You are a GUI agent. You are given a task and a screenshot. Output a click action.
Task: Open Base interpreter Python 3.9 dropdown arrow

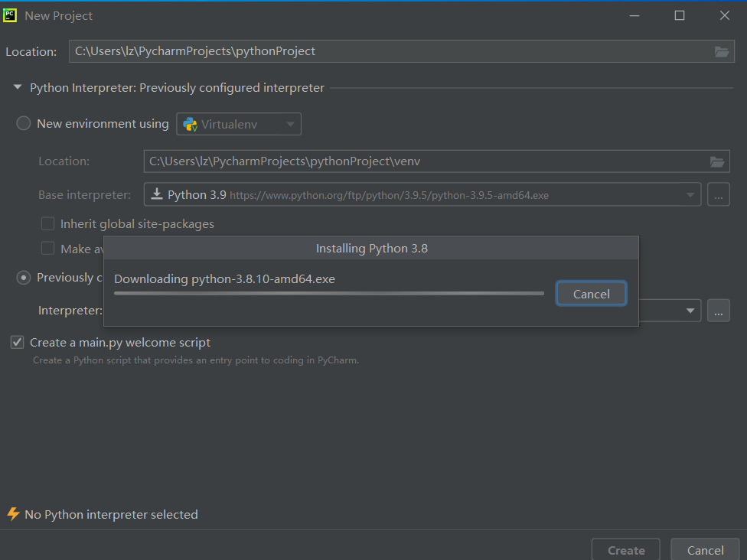click(x=690, y=195)
